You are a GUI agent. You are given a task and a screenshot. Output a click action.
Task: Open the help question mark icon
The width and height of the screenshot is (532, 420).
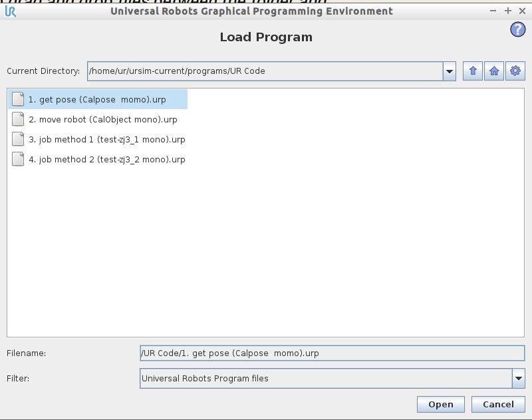point(518,29)
